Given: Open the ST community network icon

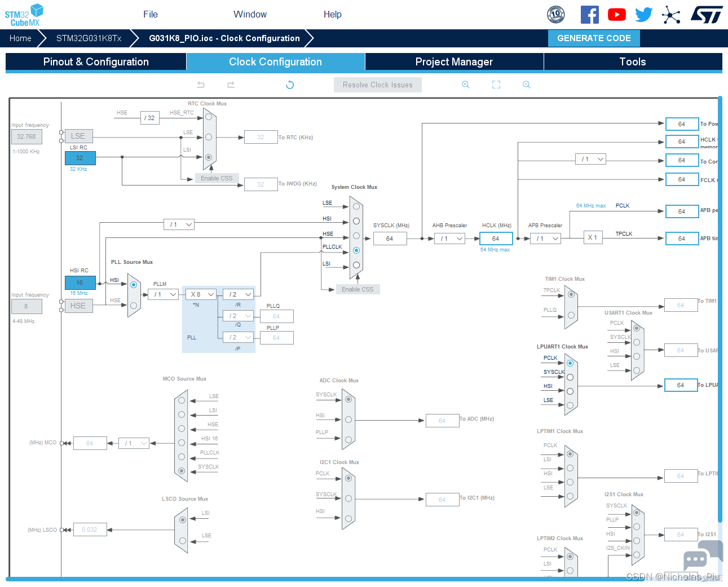Looking at the screenshot, I should (x=671, y=15).
